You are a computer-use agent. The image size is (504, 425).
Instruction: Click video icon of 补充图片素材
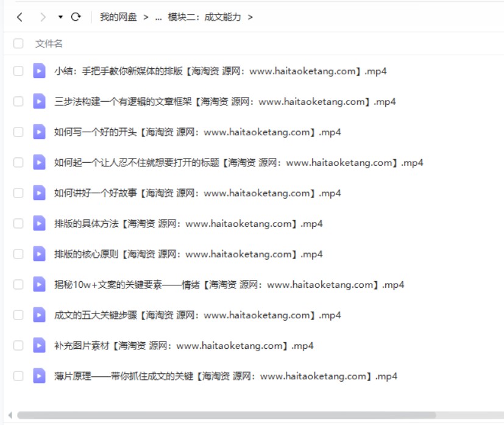(39, 346)
